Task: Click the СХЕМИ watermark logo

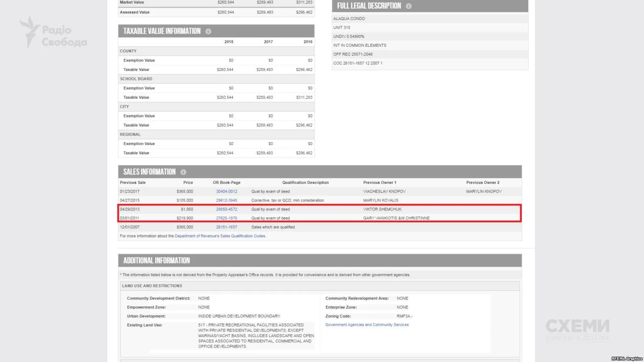Action: (577, 329)
